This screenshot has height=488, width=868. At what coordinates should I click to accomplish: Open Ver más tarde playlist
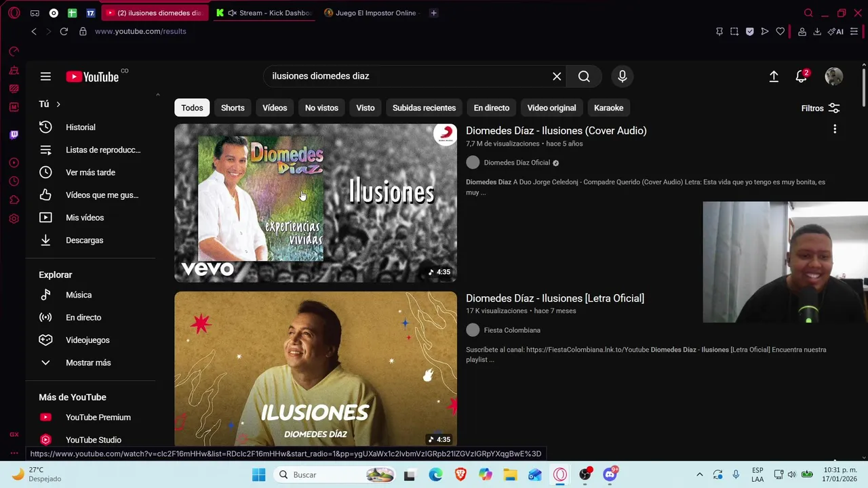click(91, 172)
